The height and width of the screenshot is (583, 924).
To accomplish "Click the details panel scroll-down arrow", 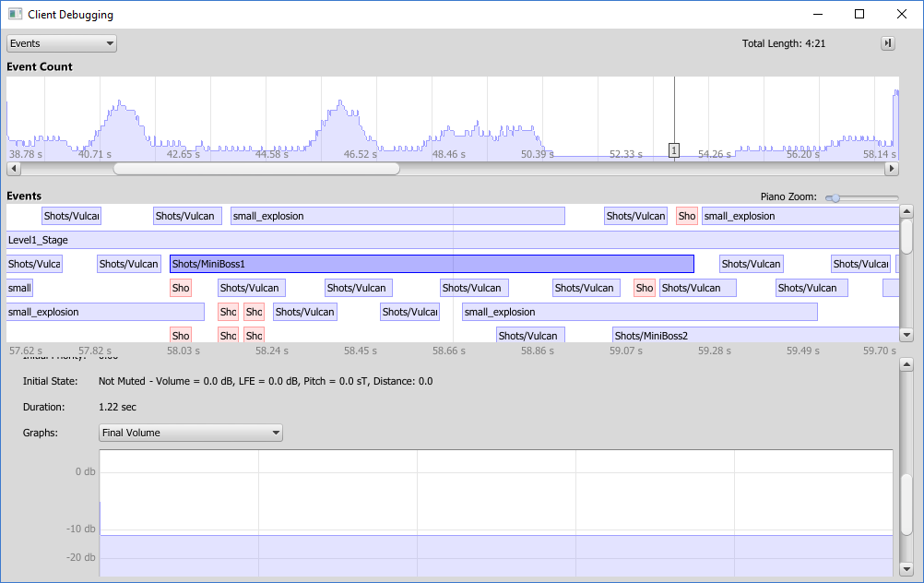I will point(906,569).
